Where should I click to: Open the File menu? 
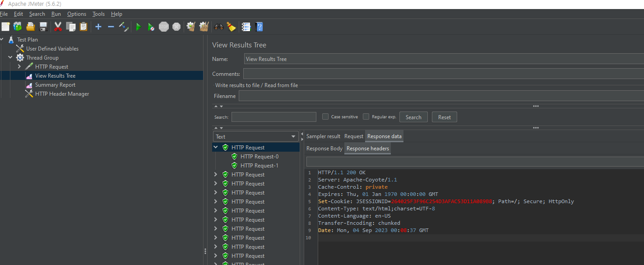(4, 14)
